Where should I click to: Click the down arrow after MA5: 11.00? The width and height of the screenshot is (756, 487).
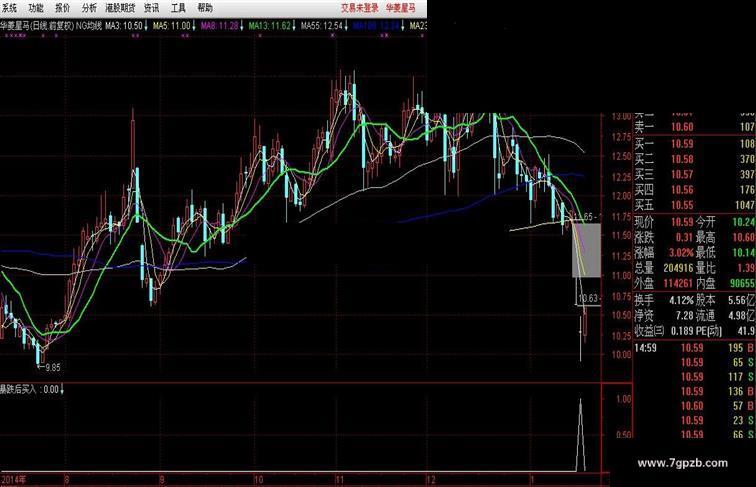tap(194, 26)
